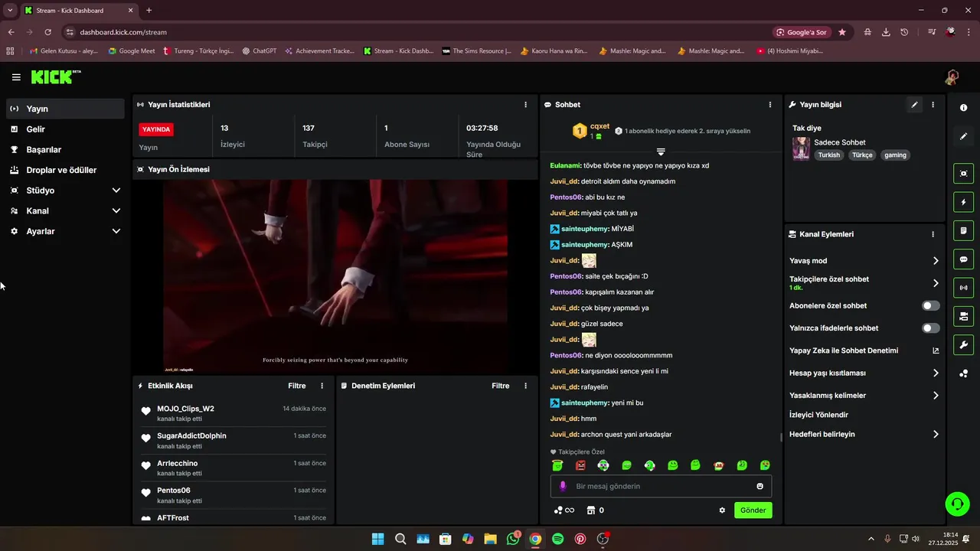Click the info icon in the right sidebar
Viewport: 980px width, 551px height.
coord(964,108)
